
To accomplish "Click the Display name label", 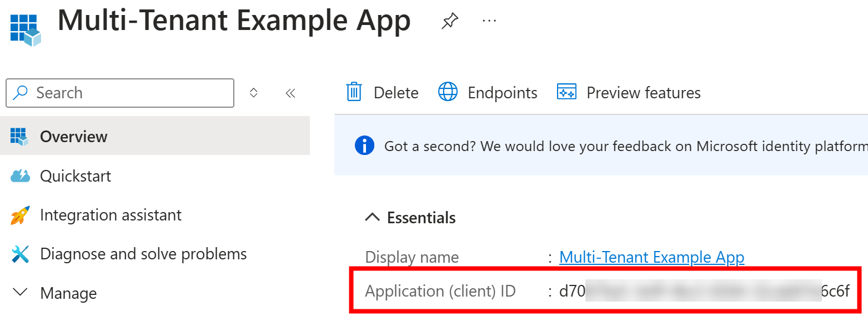I will (x=412, y=257).
